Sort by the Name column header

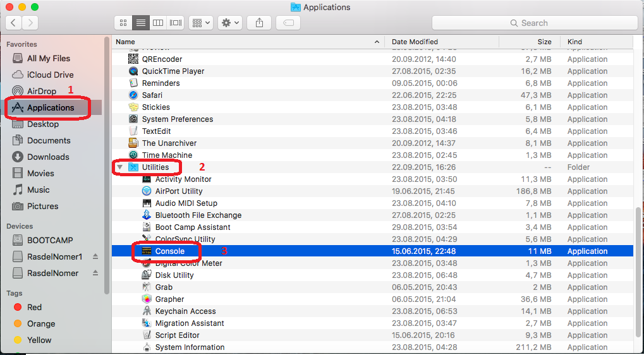248,42
